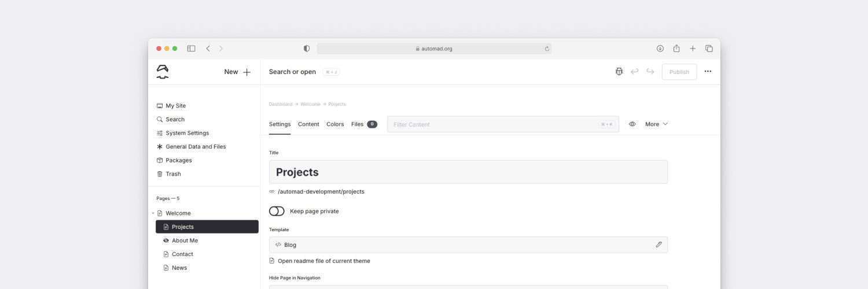Viewport: 868px width, 289px height.
Task: Switch to the Settings tab
Action: click(280, 124)
